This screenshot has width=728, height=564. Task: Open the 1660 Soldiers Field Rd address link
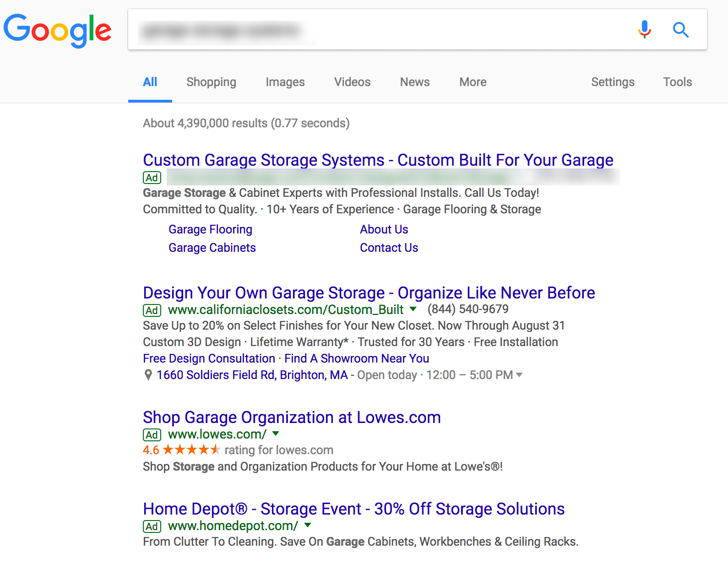[252, 375]
